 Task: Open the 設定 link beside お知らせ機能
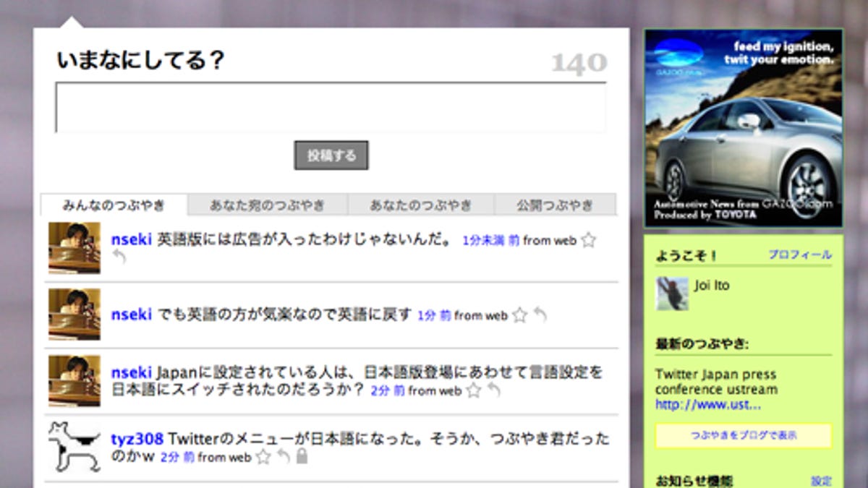click(821, 481)
